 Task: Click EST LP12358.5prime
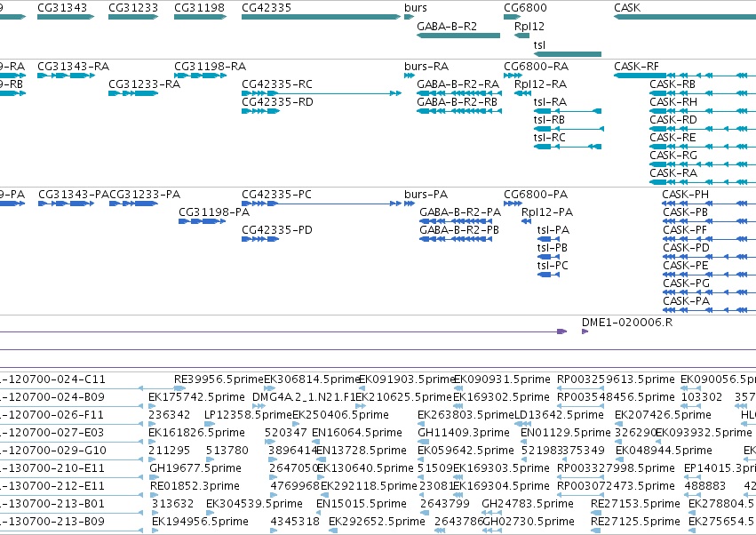pyautogui.click(x=210, y=424)
